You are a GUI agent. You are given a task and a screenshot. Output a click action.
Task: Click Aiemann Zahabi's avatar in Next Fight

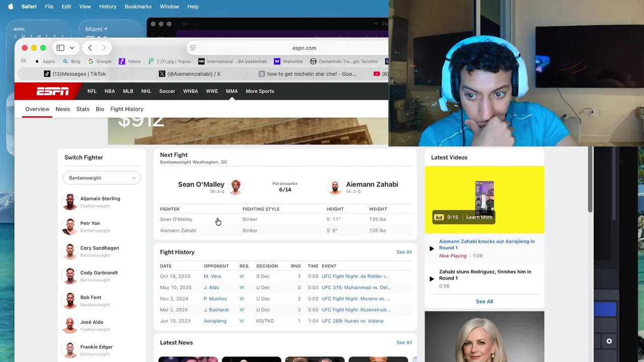point(335,187)
